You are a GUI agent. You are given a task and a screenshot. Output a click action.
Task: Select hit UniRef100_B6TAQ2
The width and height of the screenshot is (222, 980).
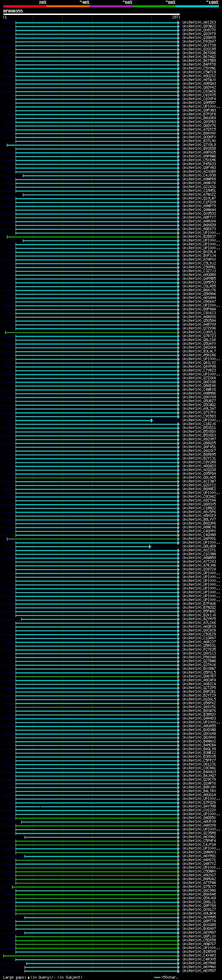click(199, 57)
